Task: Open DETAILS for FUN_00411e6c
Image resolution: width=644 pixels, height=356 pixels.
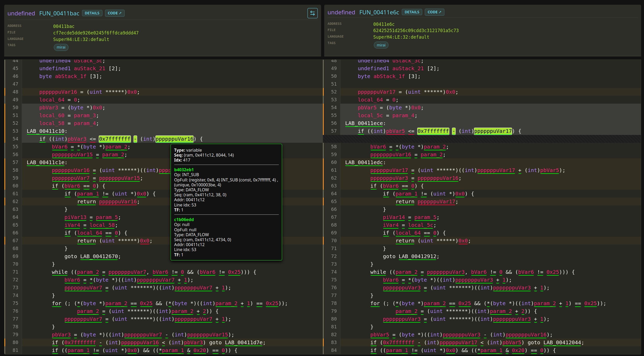Action: coord(412,12)
